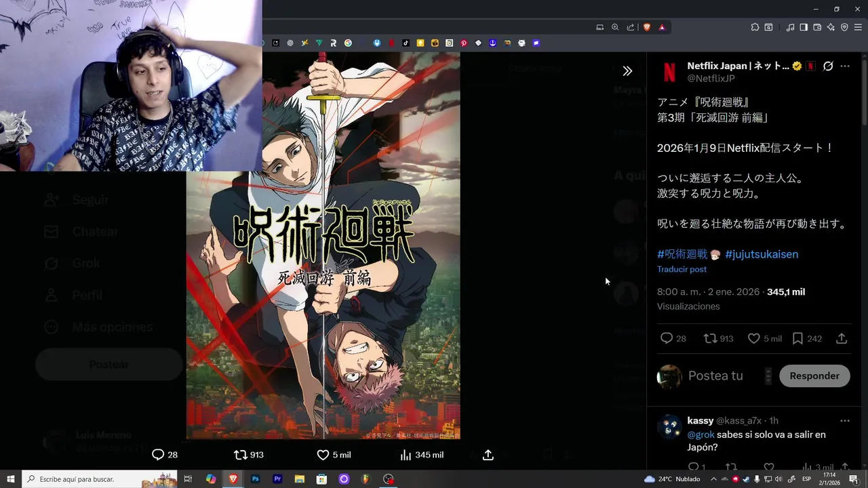Screen dimensions: 868x488
Task: Open three-dot menu on kassy's reply
Action: tap(845, 421)
